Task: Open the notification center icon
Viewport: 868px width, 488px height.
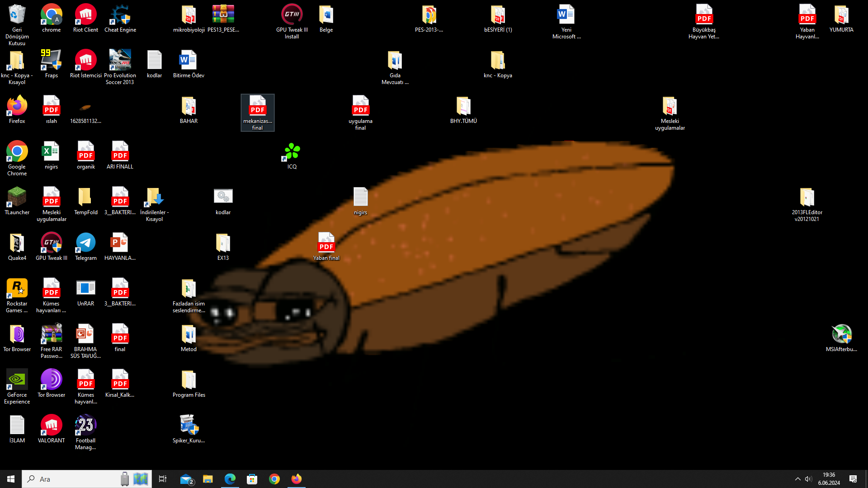Action: tap(853, 479)
